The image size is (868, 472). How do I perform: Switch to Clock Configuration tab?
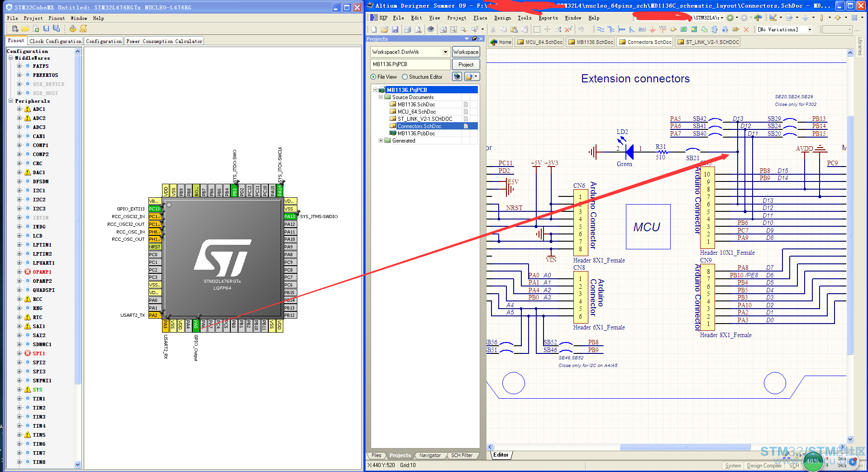(x=55, y=41)
